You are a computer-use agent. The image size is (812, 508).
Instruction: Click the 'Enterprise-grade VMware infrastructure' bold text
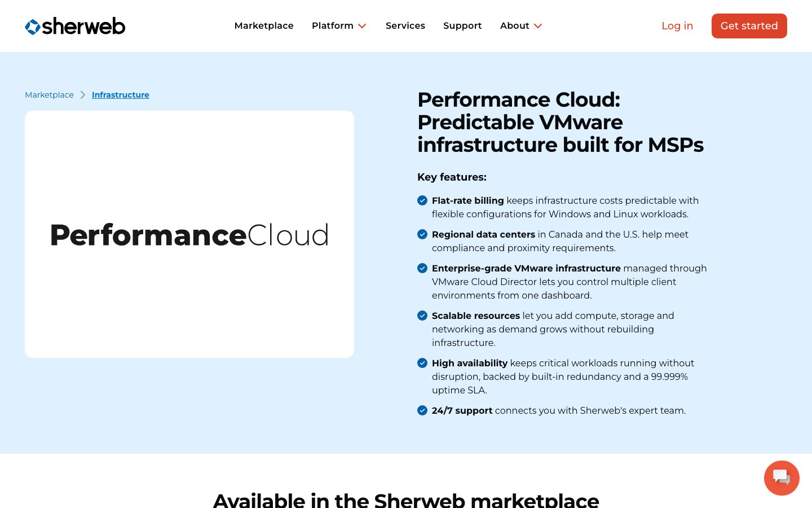[x=526, y=268]
